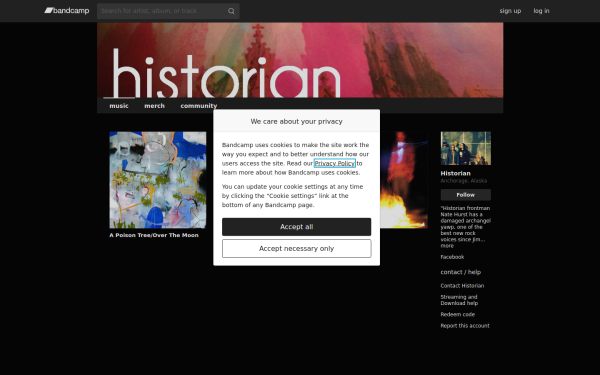Click Contact Historian link
Screen dimensions: 600x375
[x=462, y=286]
